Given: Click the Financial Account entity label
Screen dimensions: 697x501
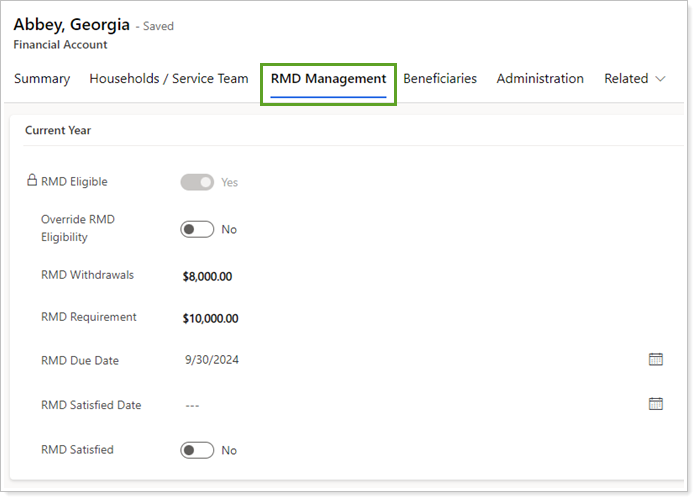Looking at the screenshot, I should [60, 45].
